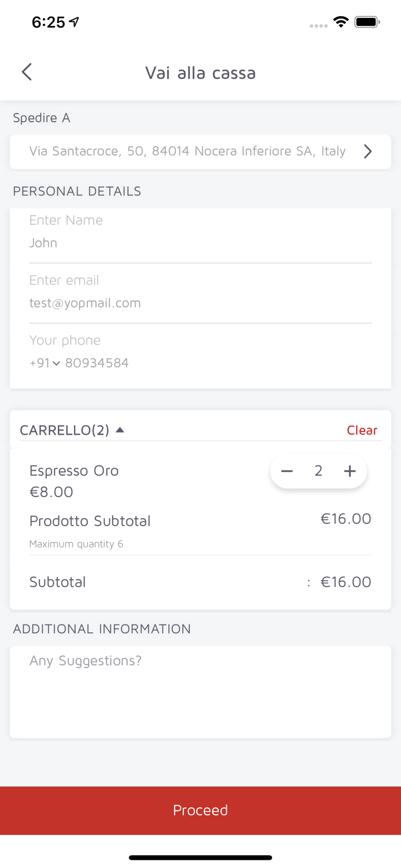401x868 pixels.
Task: Tap the Wi-Fi icon in the status bar
Action: point(340,21)
